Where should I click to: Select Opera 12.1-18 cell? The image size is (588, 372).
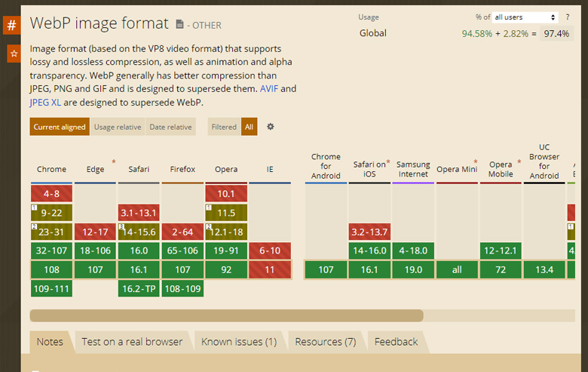226,232
